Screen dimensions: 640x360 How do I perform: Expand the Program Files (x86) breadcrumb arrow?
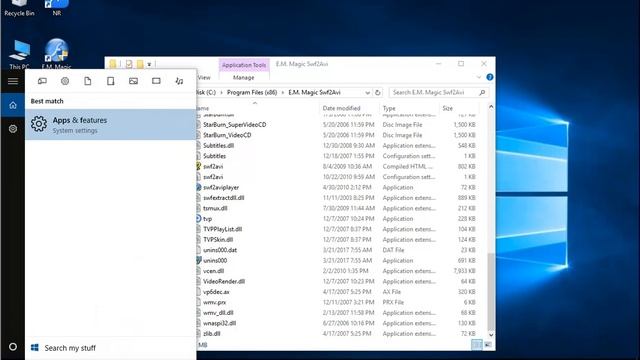(282, 93)
